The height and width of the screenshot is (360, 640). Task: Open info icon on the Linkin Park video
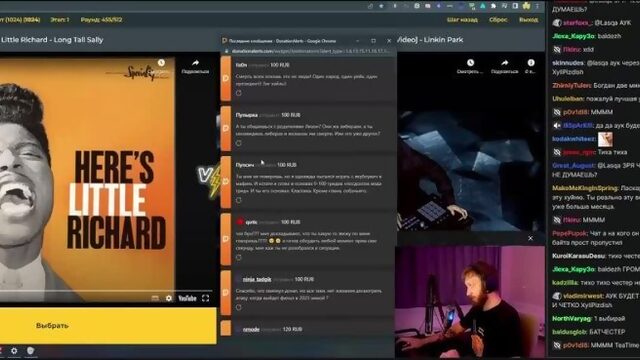click(x=531, y=66)
